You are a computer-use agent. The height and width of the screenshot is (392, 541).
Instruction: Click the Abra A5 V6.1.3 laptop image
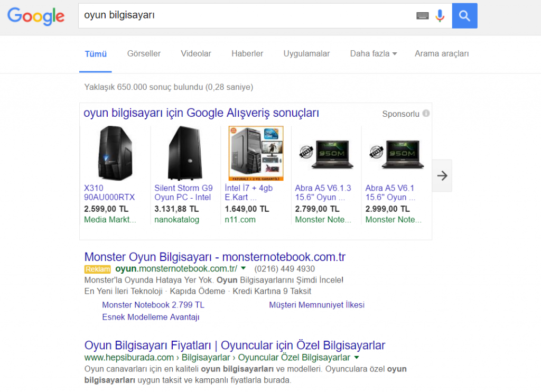327,154
